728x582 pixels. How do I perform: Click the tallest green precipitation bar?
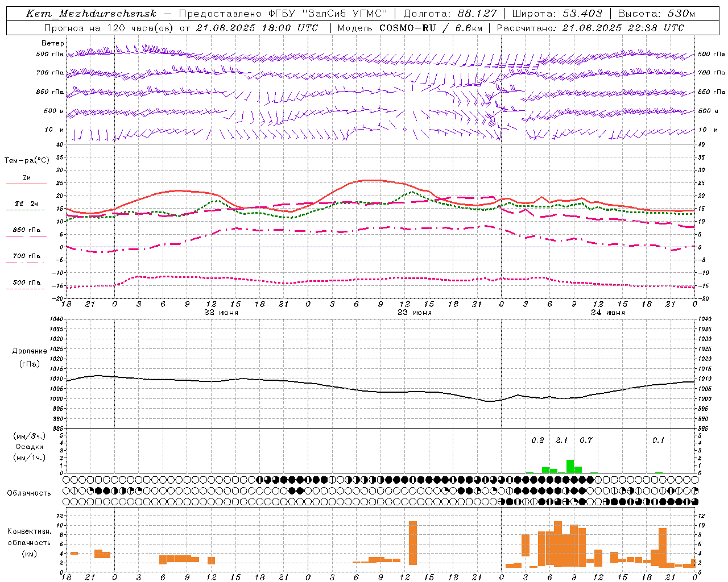click(x=570, y=466)
